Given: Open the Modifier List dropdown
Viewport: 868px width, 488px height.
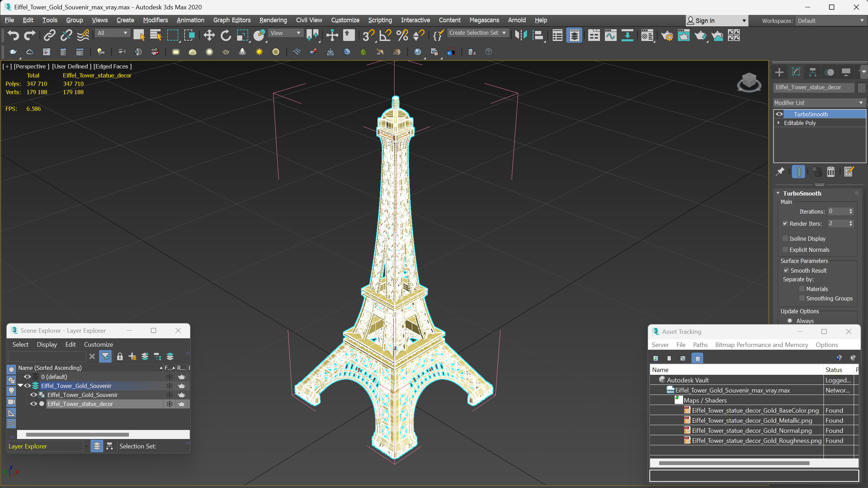Looking at the screenshot, I should [x=819, y=103].
